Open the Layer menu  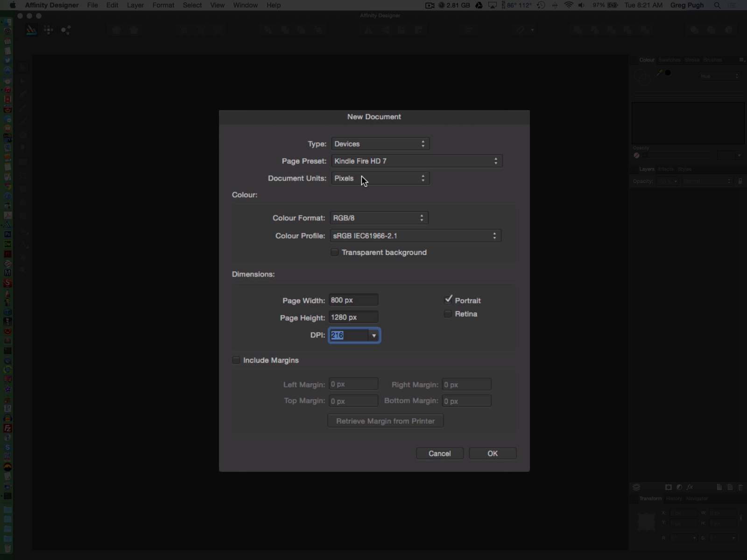[135, 5]
